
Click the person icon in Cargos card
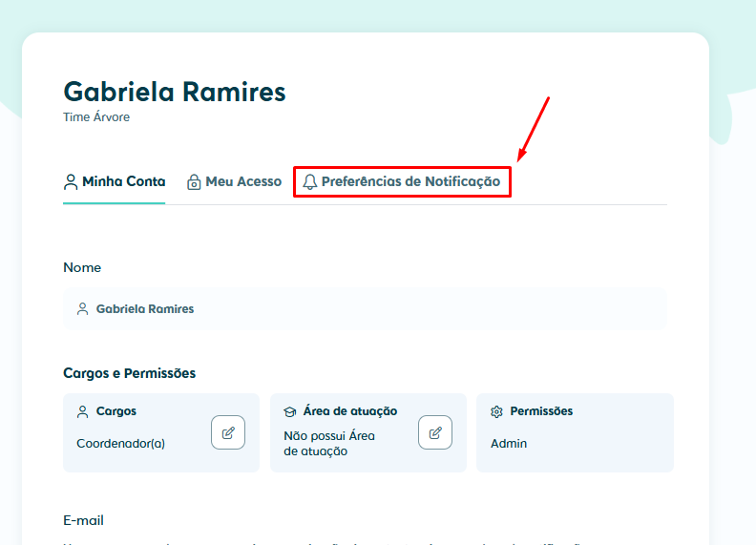pos(82,411)
